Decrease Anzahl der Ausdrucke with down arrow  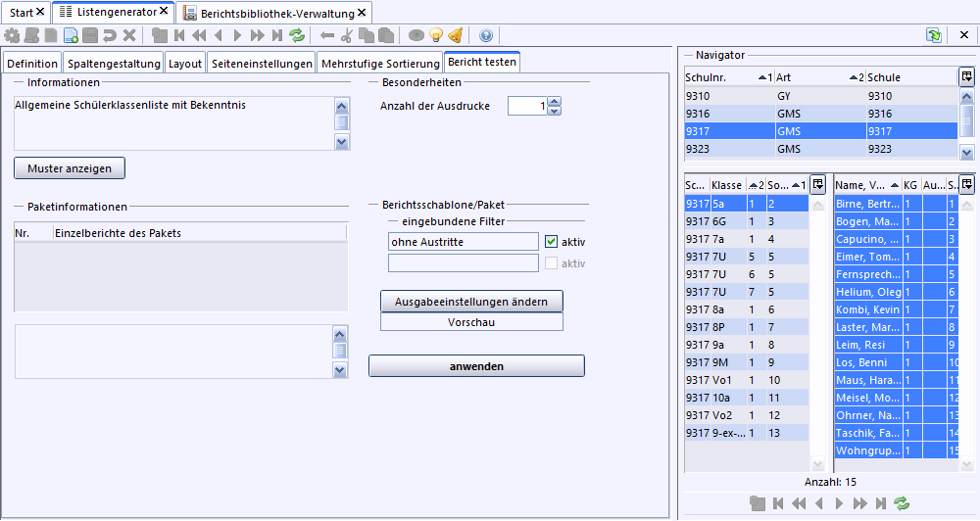555,111
